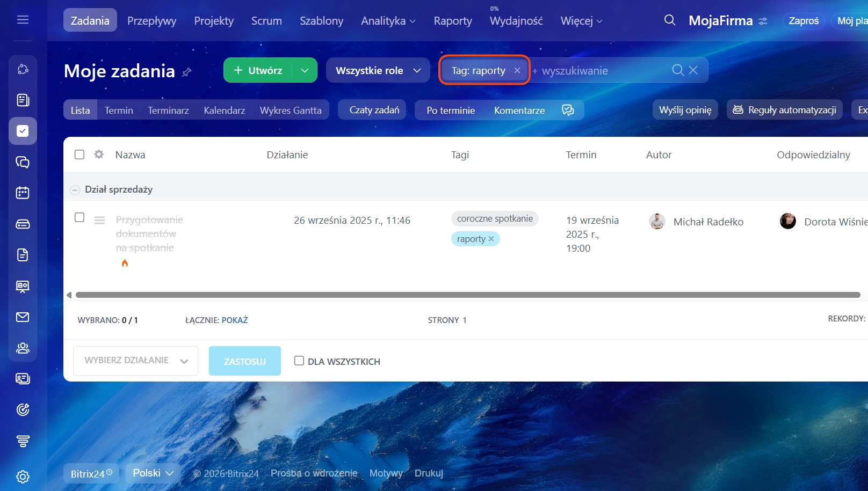868x491 pixels.
Task: Open the hamburger menu in the sidebar
Action: [x=23, y=20]
